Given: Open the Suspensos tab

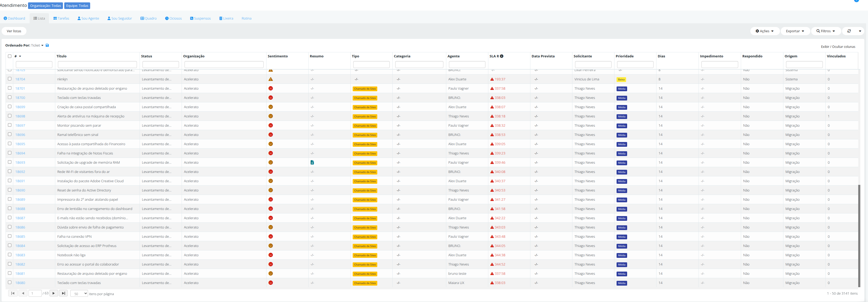Looking at the screenshot, I should pyautogui.click(x=200, y=19).
